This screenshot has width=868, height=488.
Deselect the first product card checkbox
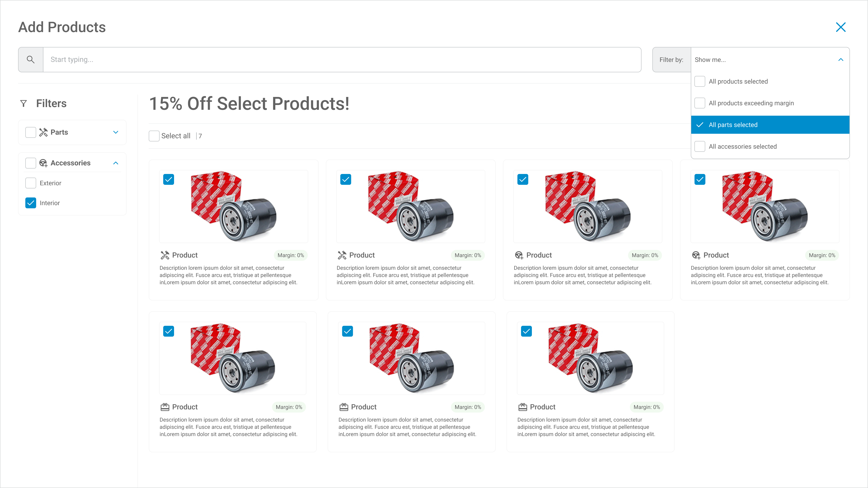coord(168,180)
